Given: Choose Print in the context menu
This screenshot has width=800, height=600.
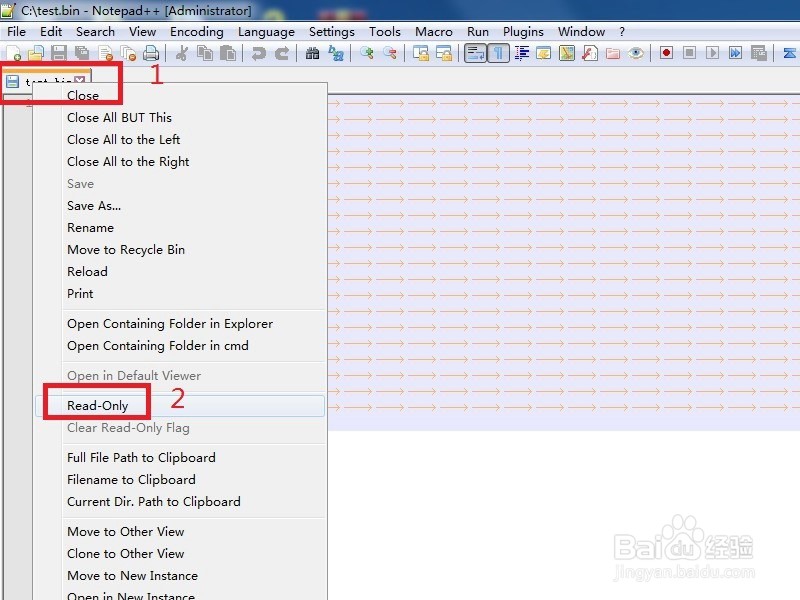Looking at the screenshot, I should point(180,293).
